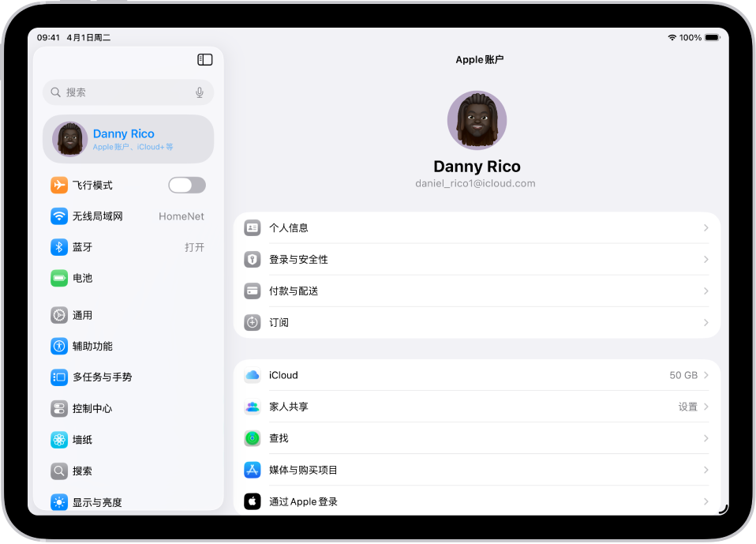This screenshot has height=544, width=756.
Task: Click the 设置 link for 家人共享
Action: pyautogui.click(x=689, y=407)
